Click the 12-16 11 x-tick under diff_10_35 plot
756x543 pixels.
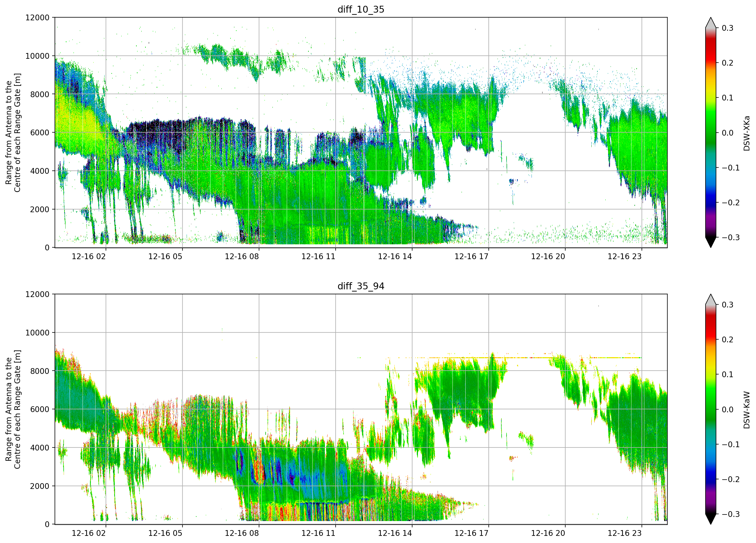[x=318, y=256]
